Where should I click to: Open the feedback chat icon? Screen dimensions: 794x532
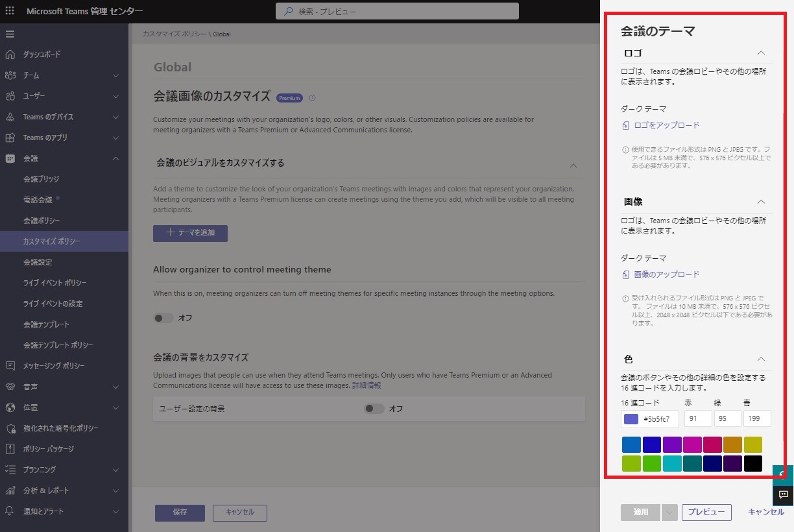click(x=783, y=494)
